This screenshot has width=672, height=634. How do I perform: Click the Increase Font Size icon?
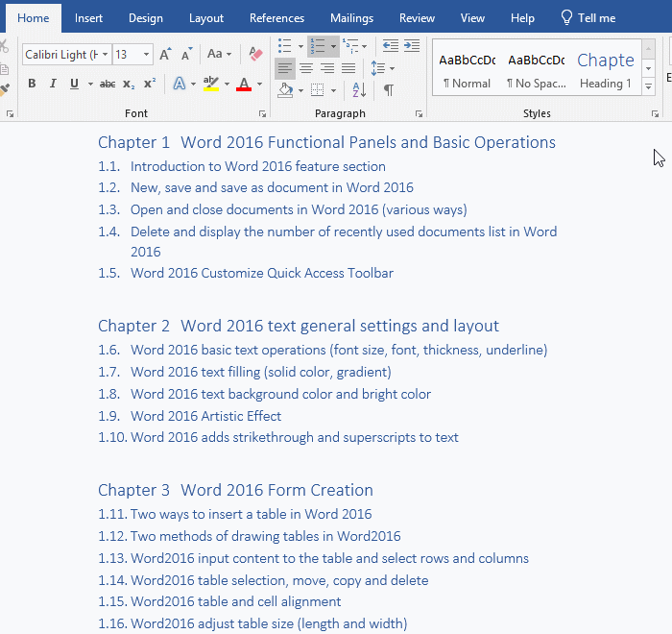pyautogui.click(x=165, y=54)
